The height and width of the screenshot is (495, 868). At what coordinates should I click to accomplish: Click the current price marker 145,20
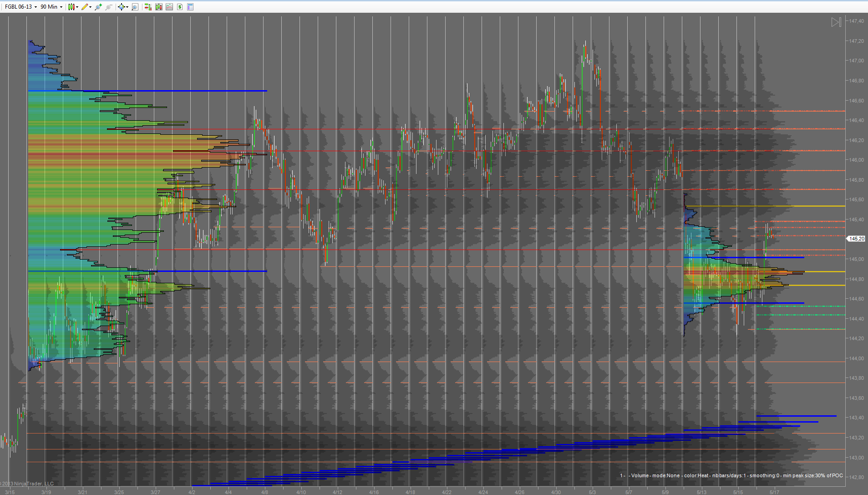coord(857,239)
